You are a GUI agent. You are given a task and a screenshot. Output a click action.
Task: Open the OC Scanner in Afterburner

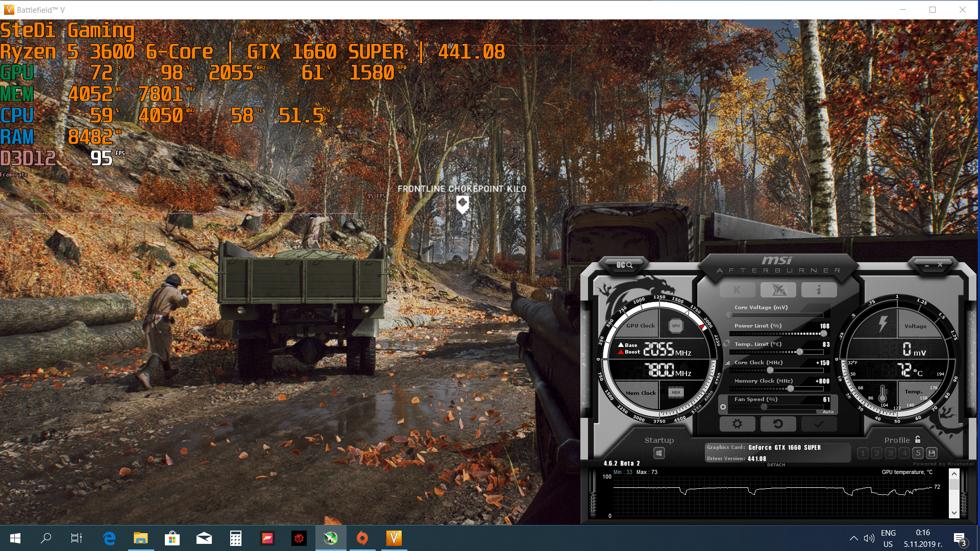(624, 265)
